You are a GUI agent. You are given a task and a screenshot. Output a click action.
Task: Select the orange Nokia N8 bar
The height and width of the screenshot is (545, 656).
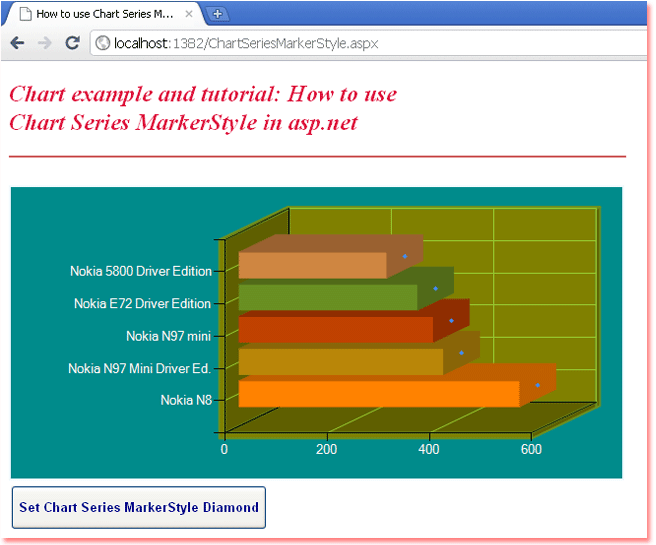[379, 394]
